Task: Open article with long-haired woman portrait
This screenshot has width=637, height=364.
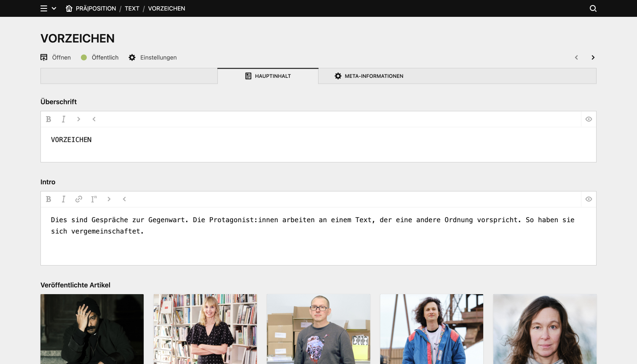Action: point(545,329)
